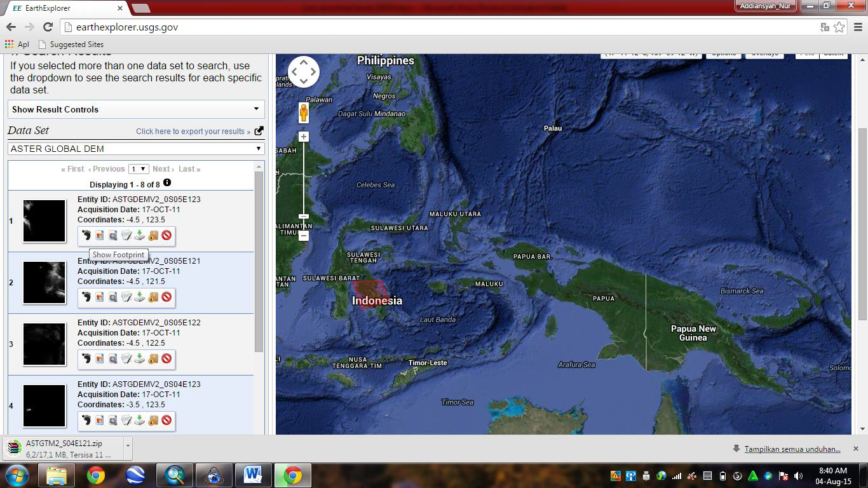
Task: Open download options for ASTGDEMV2_0S05E123
Action: click(x=140, y=236)
